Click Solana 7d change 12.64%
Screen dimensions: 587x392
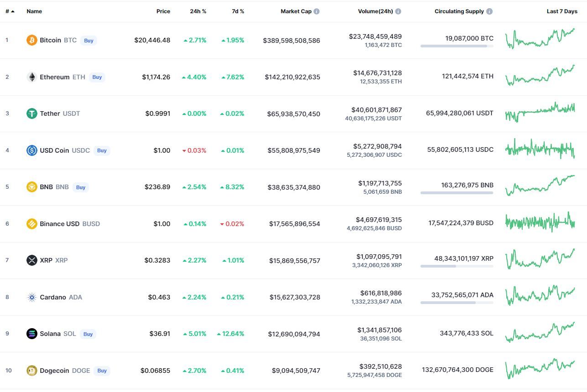click(231, 334)
